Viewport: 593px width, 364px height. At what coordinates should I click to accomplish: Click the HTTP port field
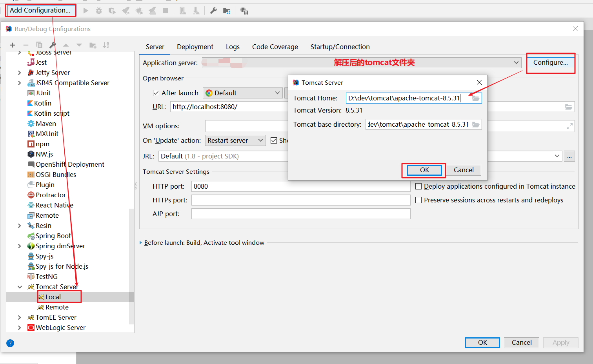(x=301, y=186)
